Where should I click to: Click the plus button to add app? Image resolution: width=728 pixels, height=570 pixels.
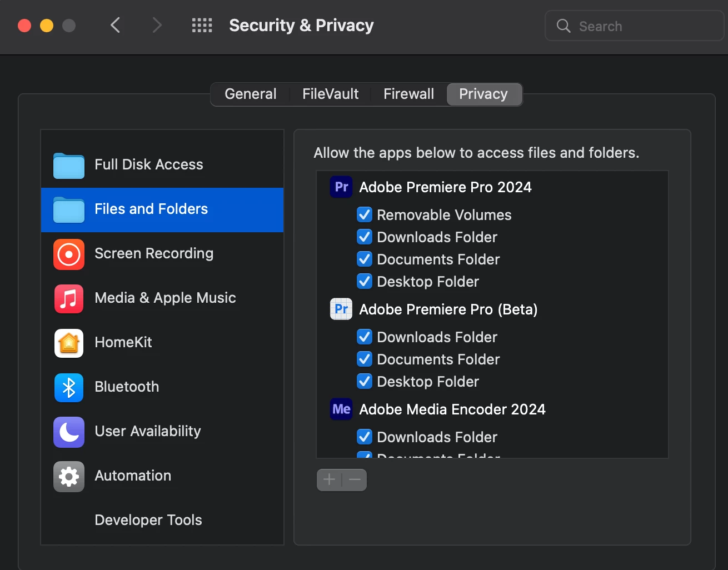[x=329, y=479]
